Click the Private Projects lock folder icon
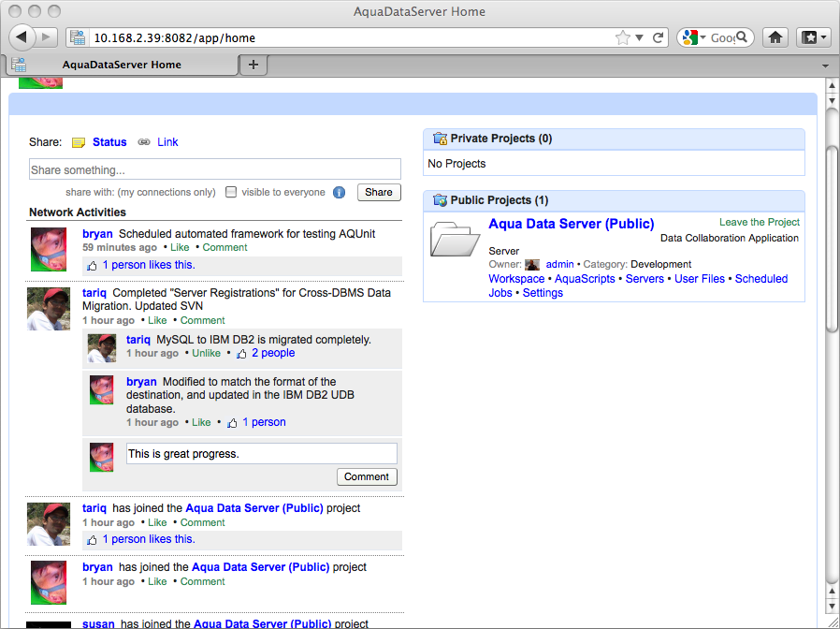The height and width of the screenshot is (629, 840). pyautogui.click(x=440, y=139)
